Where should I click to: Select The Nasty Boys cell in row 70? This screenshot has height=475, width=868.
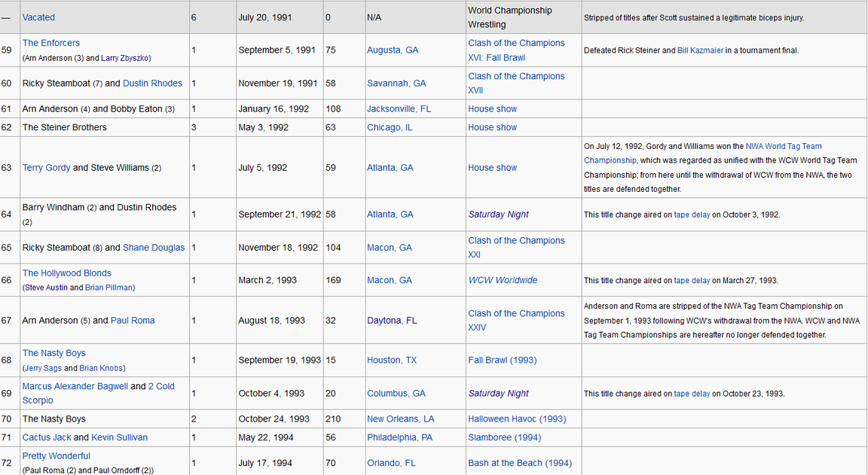[x=105, y=419]
